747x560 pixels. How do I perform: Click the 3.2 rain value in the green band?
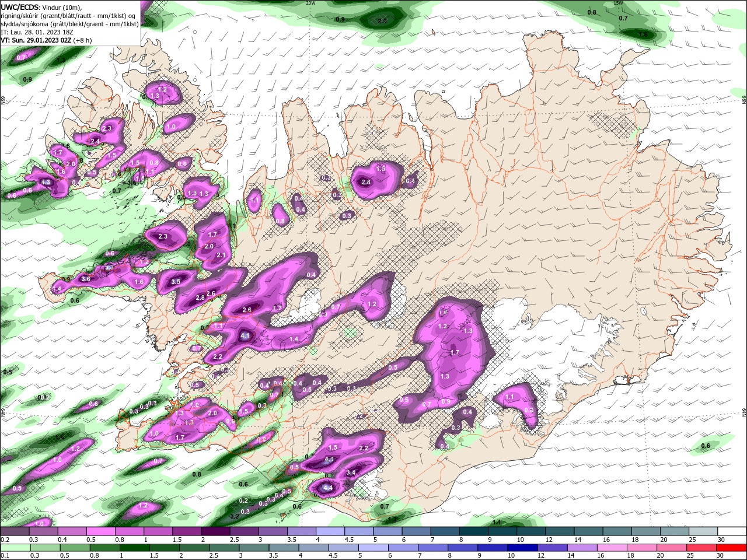click(x=235, y=516)
